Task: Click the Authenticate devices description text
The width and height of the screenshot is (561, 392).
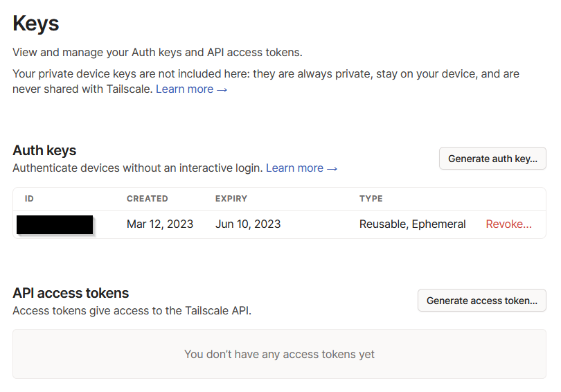Action: point(137,168)
